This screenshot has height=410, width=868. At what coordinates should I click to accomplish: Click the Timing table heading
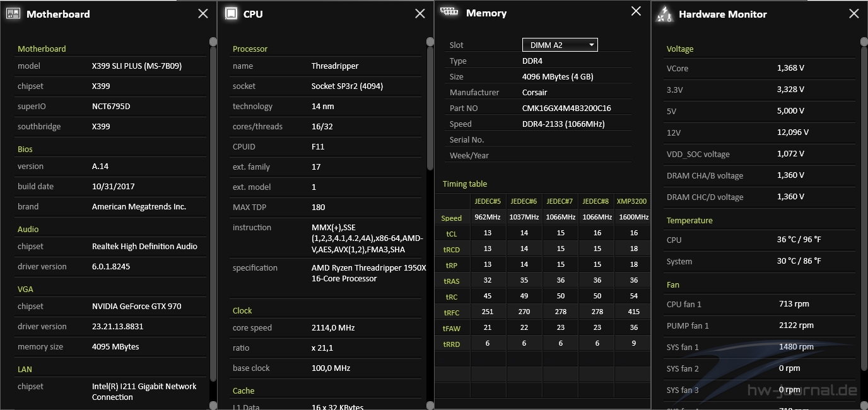(x=465, y=184)
